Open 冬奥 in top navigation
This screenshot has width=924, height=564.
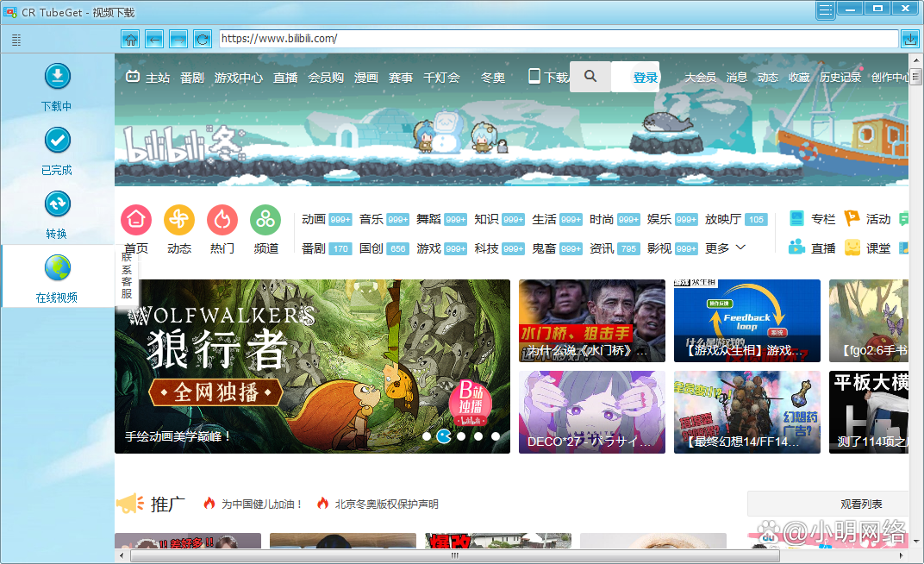pyautogui.click(x=493, y=78)
